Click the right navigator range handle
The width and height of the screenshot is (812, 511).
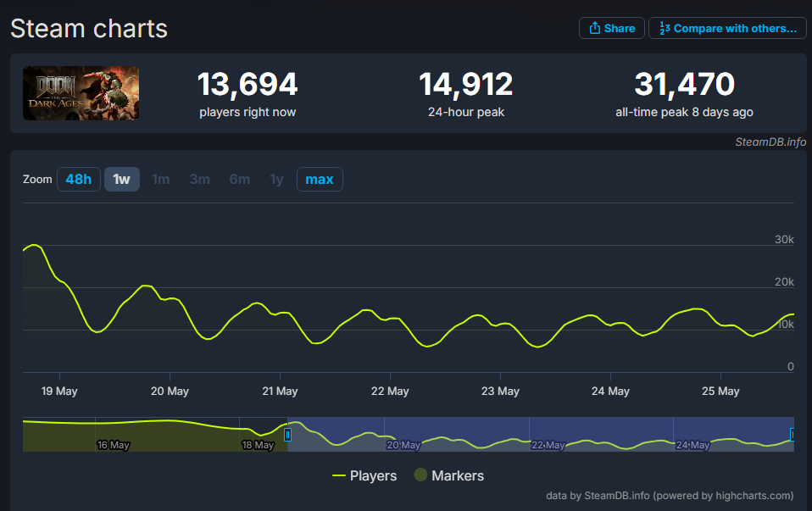tap(792, 435)
